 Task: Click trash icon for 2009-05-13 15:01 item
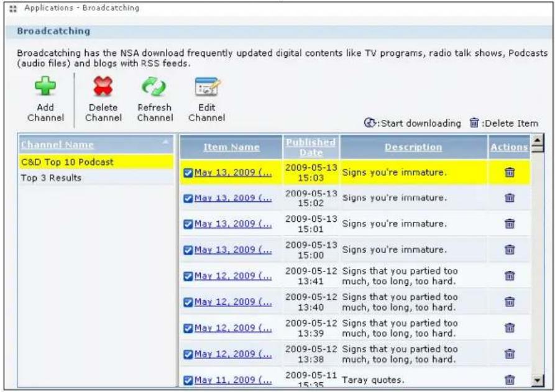pyautogui.click(x=510, y=224)
